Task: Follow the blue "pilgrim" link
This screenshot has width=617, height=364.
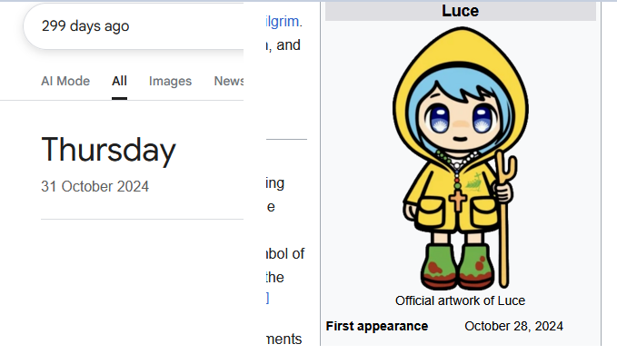Action: coord(280,20)
